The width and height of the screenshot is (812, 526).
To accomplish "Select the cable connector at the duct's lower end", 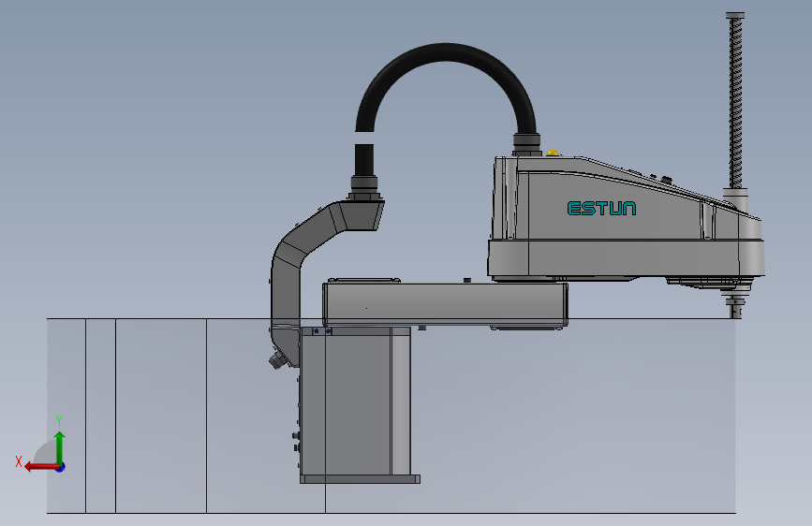I will (x=277, y=359).
